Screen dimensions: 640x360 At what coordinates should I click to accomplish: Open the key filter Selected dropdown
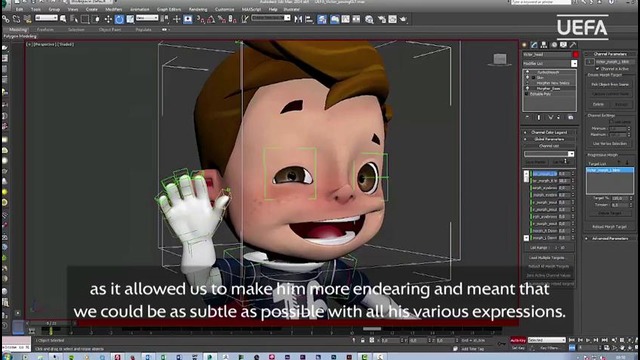547,340
